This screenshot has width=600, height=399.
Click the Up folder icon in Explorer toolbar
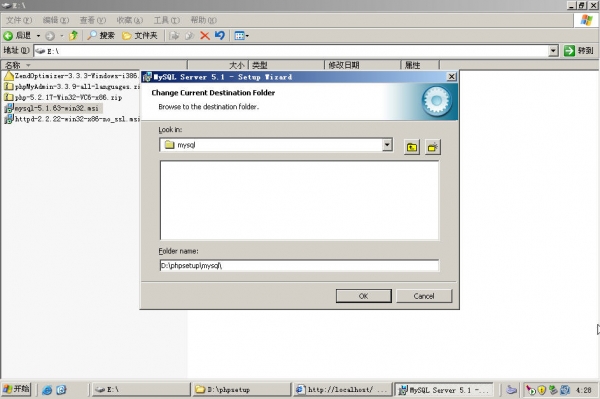click(x=73, y=36)
